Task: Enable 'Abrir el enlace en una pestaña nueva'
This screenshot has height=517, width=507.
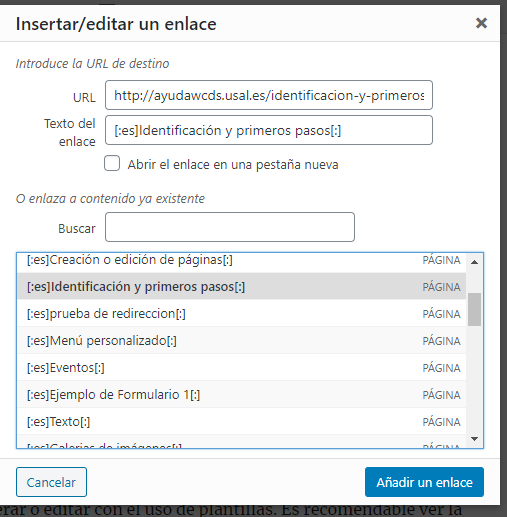Action: coord(112,163)
